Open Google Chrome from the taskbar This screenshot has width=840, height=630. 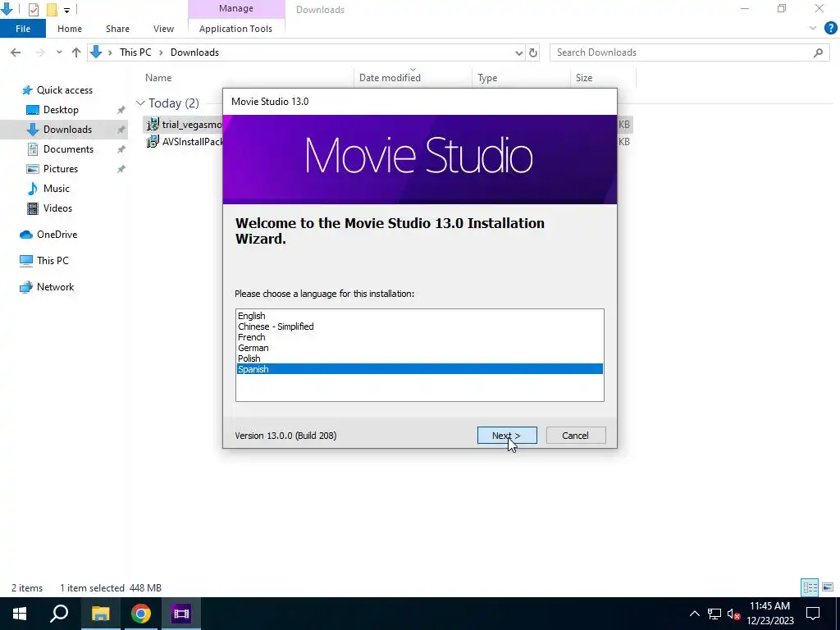[141, 614]
